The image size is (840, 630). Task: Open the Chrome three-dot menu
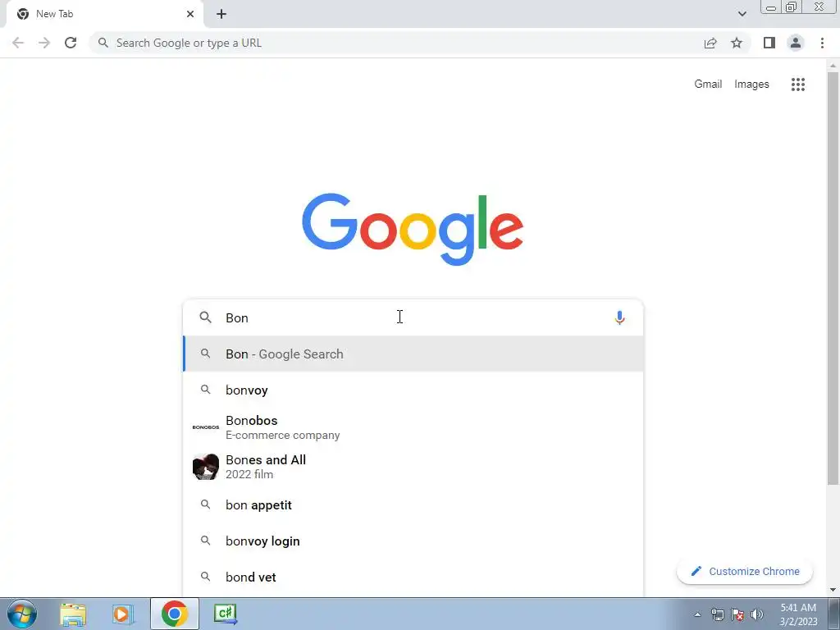[822, 43]
